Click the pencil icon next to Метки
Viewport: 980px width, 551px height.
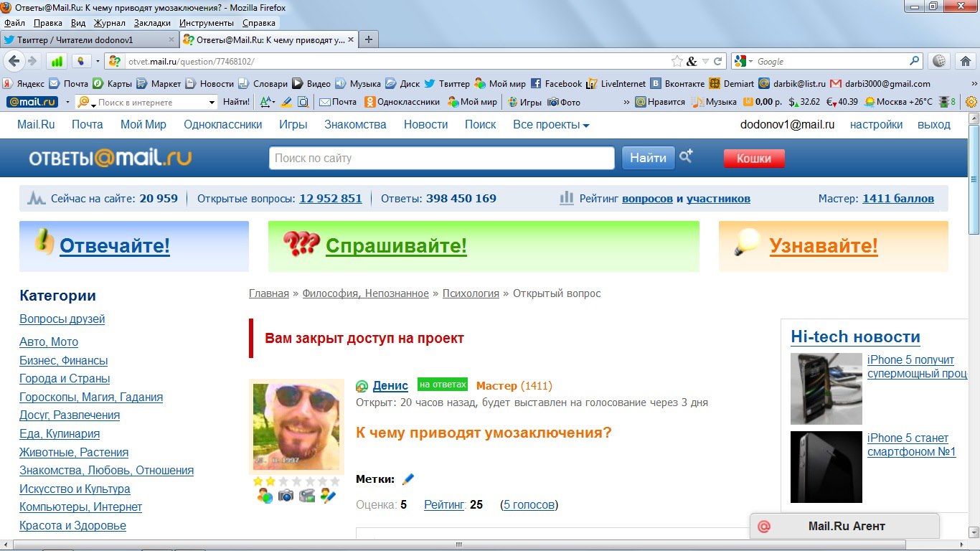click(x=408, y=479)
